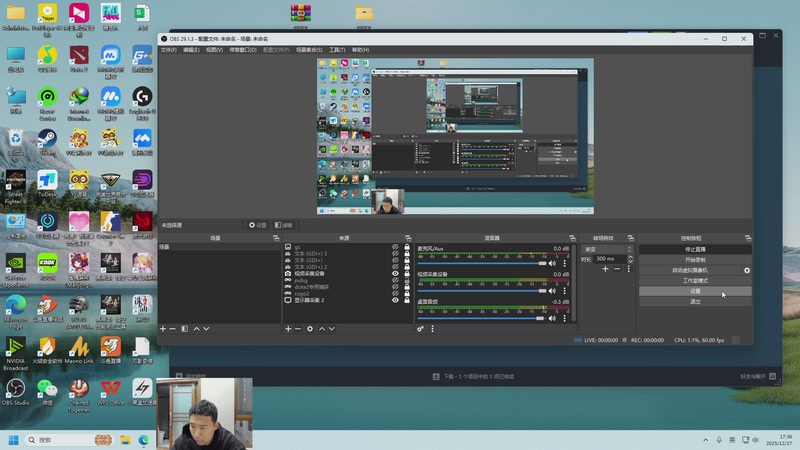Pop out the Controls dock icon
Screen dimensions: 800x450
pyautogui.click(x=748, y=238)
